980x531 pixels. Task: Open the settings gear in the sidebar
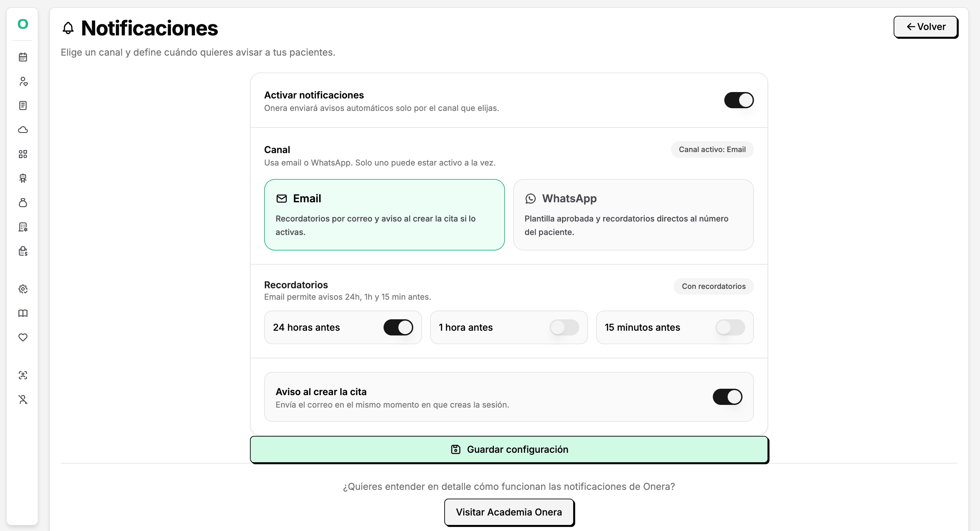click(x=23, y=289)
